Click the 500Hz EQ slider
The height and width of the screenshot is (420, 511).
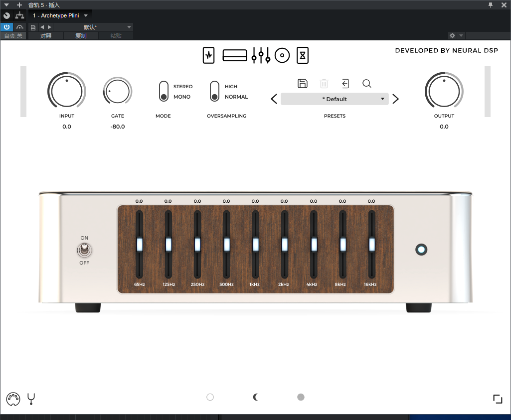tap(226, 245)
